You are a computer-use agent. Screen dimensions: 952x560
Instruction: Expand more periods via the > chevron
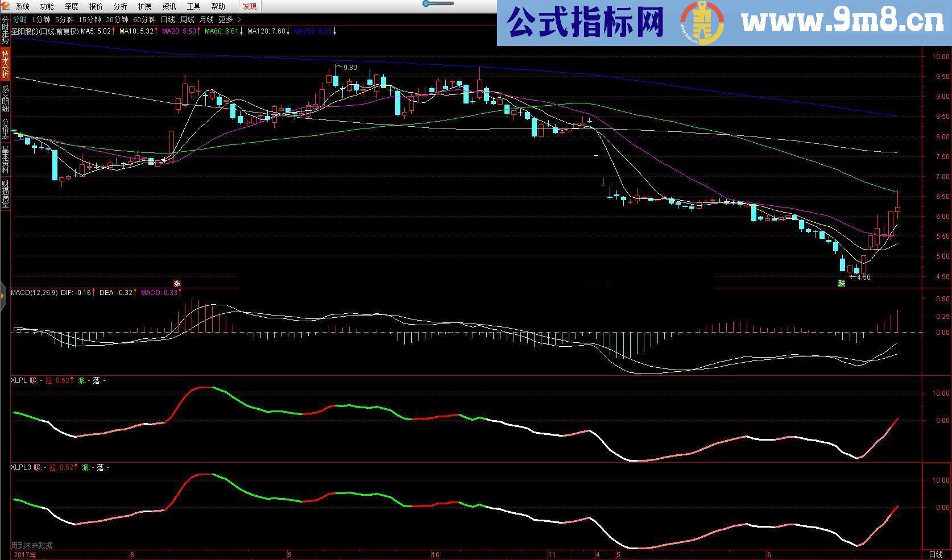[x=239, y=19]
